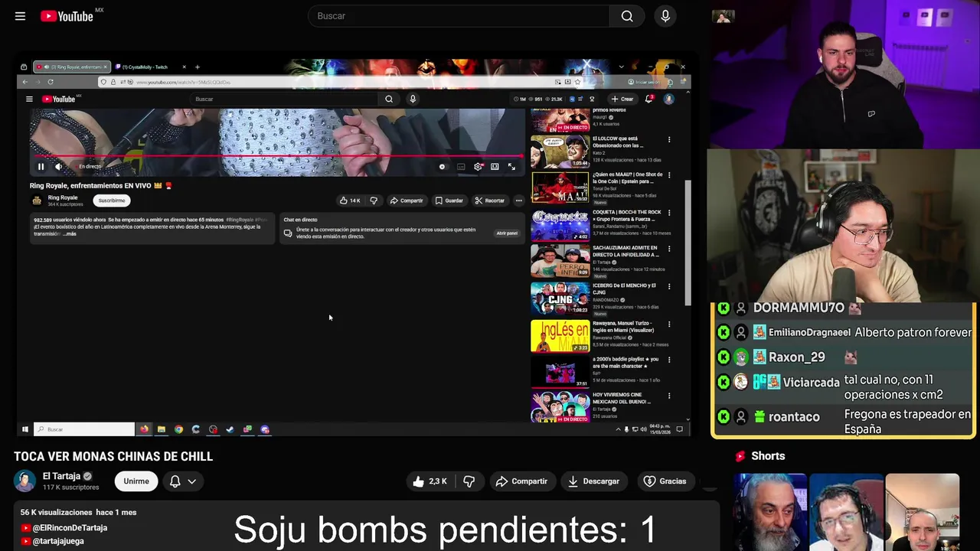Click the Windows Start button

coord(25,429)
